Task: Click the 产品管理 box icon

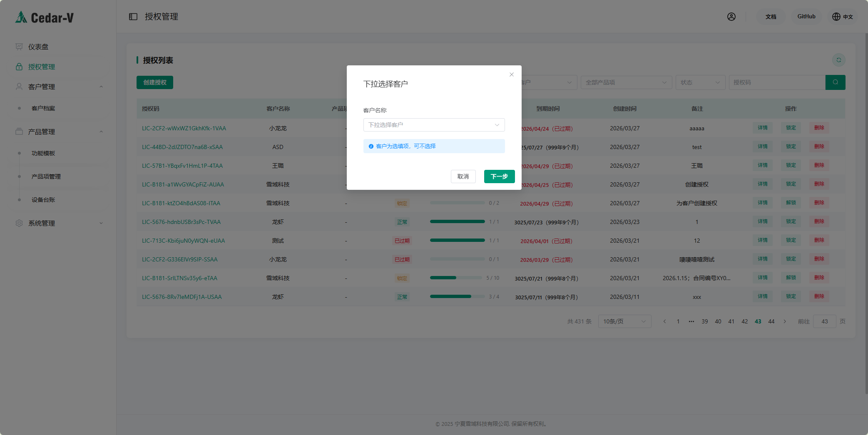Action: point(19,132)
